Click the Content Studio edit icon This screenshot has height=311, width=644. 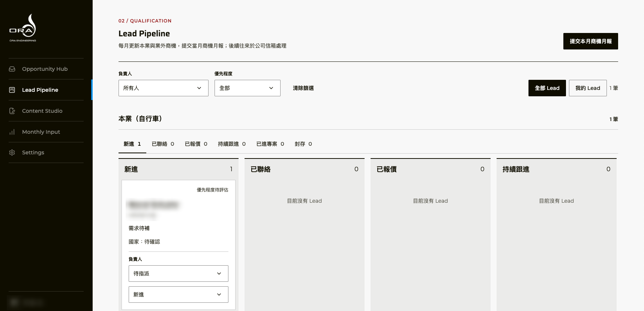12,111
